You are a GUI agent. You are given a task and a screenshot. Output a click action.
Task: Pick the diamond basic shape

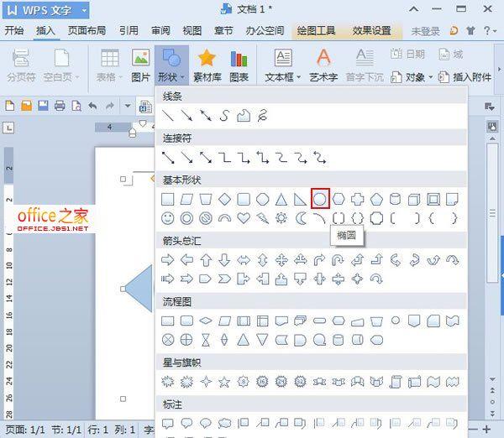pyautogui.click(x=224, y=200)
